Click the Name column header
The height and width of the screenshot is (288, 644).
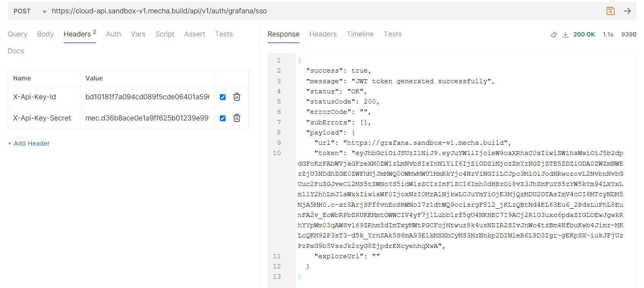coord(22,78)
